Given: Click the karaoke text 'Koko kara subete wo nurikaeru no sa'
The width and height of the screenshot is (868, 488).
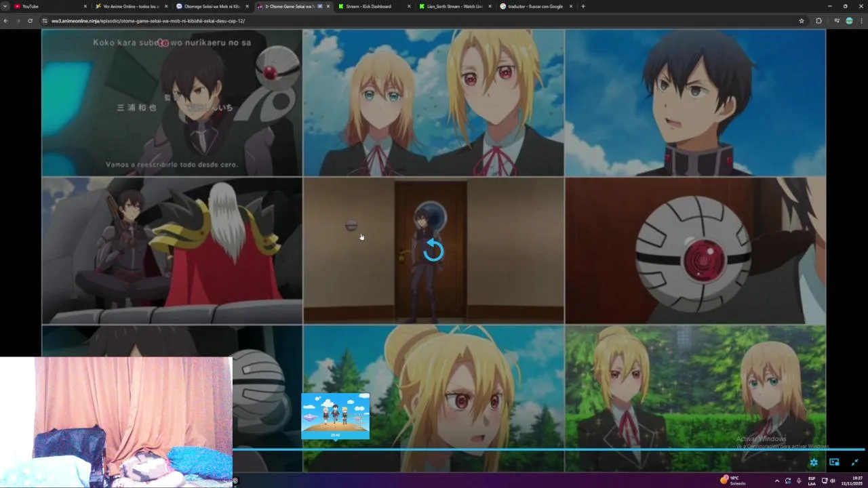Looking at the screenshot, I should tap(172, 42).
